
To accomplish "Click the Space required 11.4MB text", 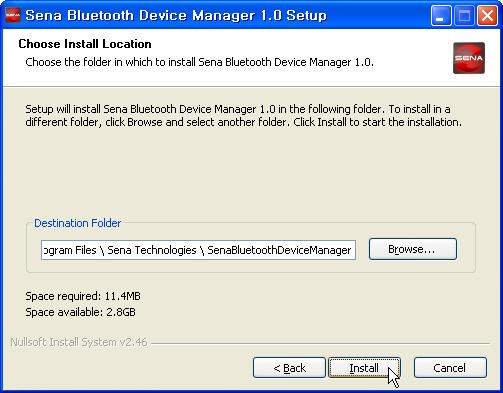I will tap(83, 296).
